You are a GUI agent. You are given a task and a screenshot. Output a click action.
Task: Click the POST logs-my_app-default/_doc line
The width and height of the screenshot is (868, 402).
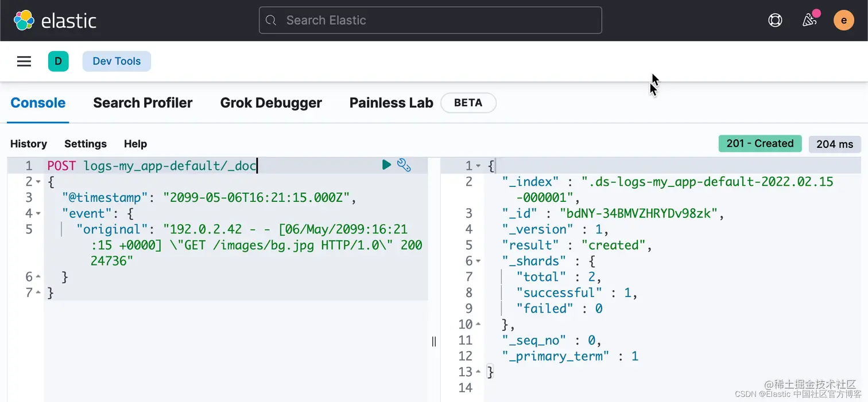(152, 166)
